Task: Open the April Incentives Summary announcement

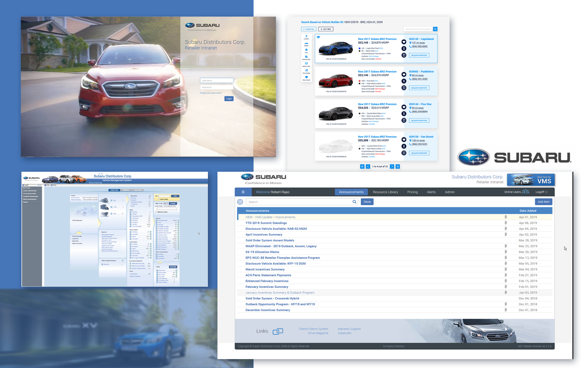Action: tap(264, 234)
